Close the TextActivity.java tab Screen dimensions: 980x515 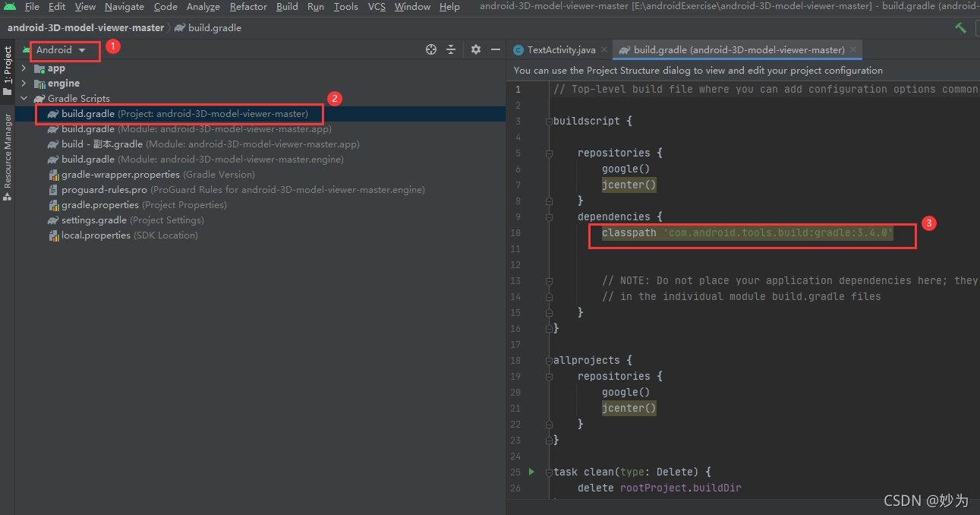(604, 50)
